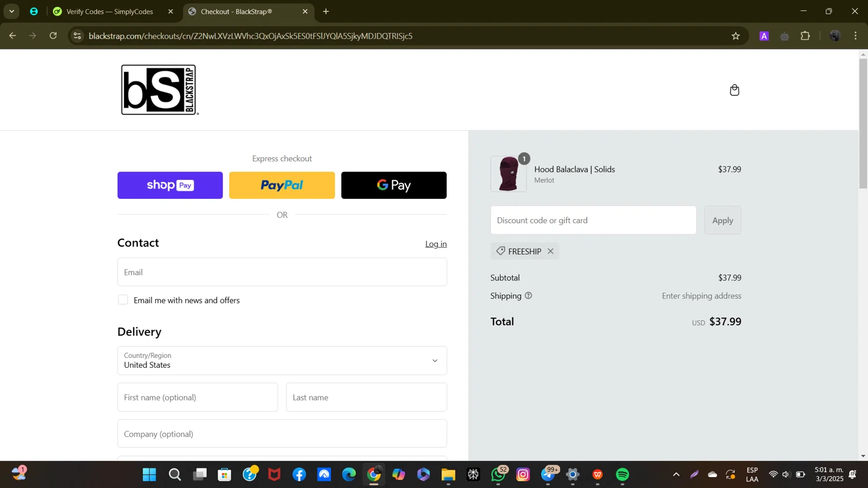Click the First name field

[198, 397]
